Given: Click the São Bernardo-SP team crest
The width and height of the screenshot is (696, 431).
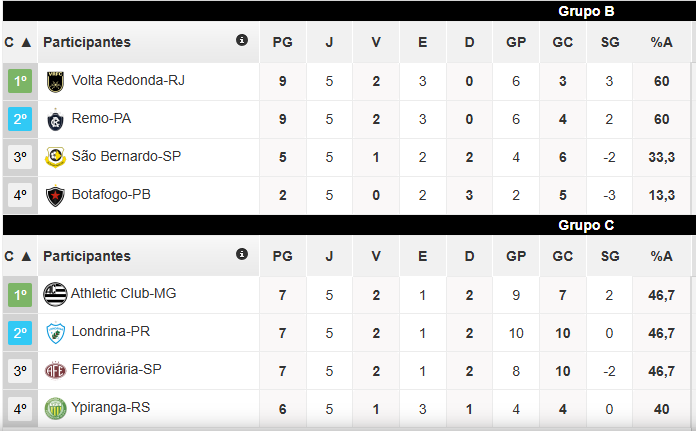Looking at the screenshot, I should coord(55,157).
